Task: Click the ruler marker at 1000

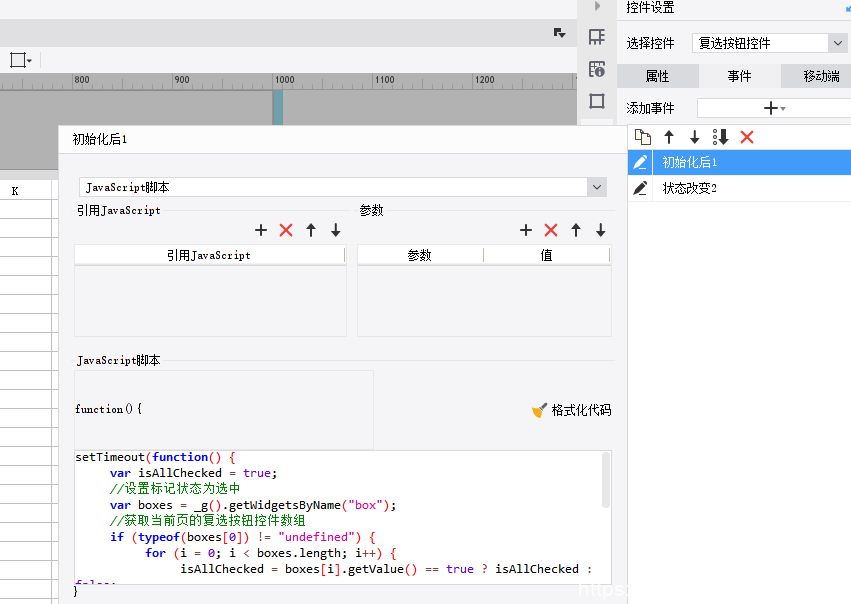Action: 284,80
